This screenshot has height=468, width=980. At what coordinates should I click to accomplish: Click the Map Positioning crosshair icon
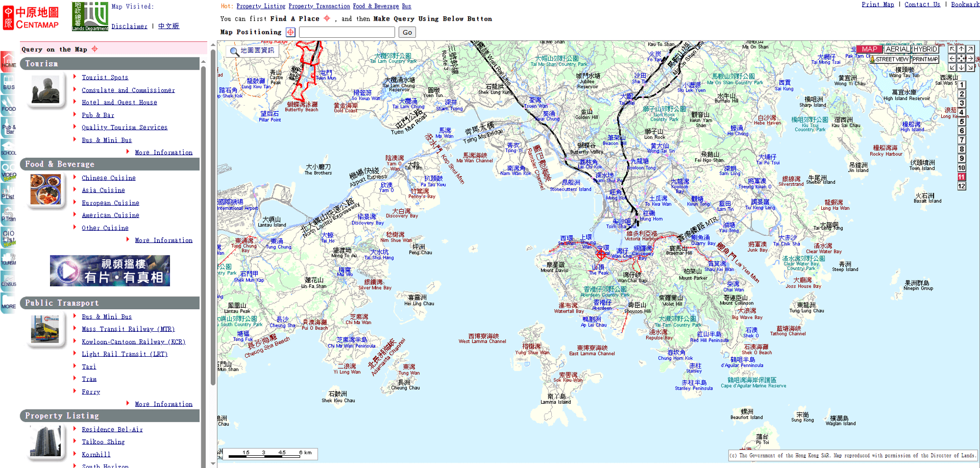point(291,32)
